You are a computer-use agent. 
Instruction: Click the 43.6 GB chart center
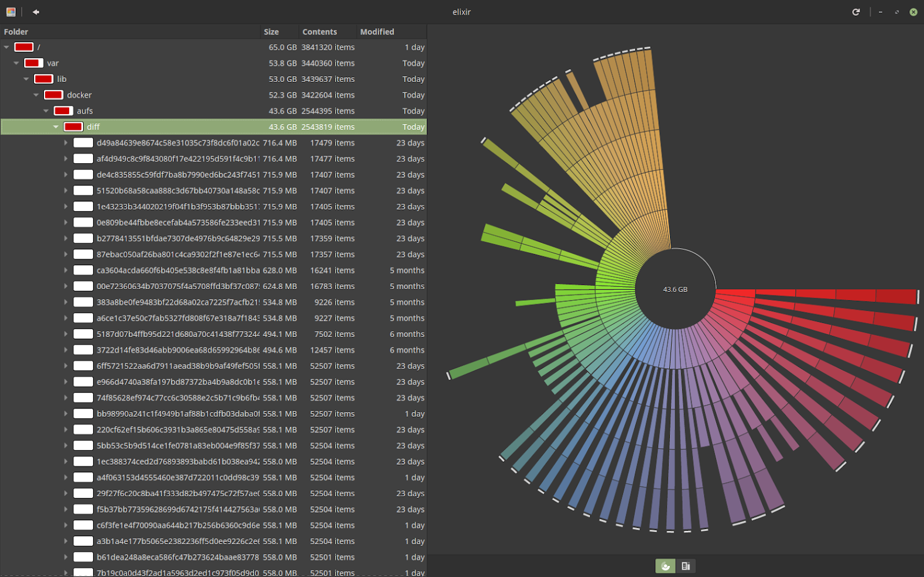click(x=675, y=289)
